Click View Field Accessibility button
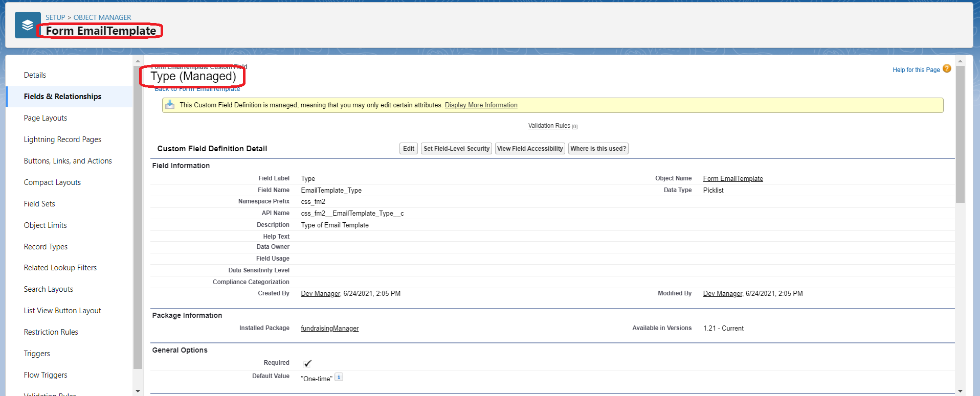Viewport: 980px width, 396px height. click(530, 149)
